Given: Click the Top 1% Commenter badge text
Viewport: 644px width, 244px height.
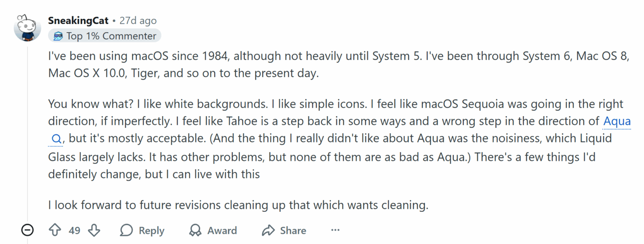Looking at the screenshot, I should click(111, 36).
